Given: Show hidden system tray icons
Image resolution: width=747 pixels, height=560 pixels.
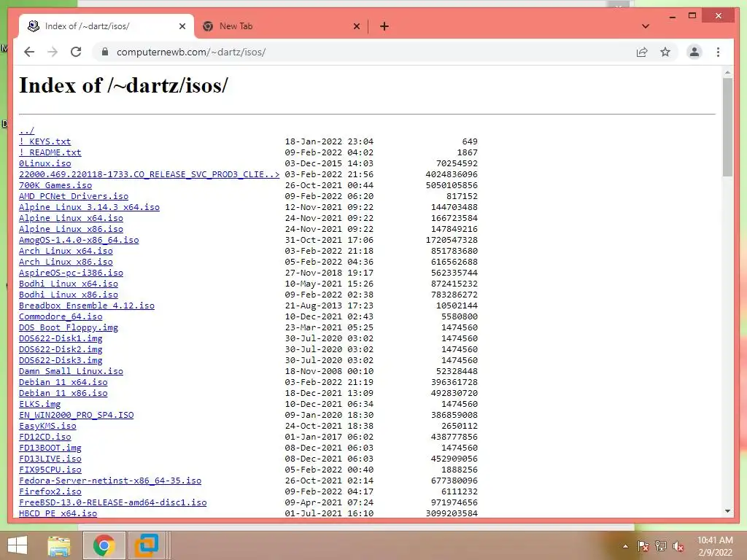Looking at the screenshot, I should 625,546.
